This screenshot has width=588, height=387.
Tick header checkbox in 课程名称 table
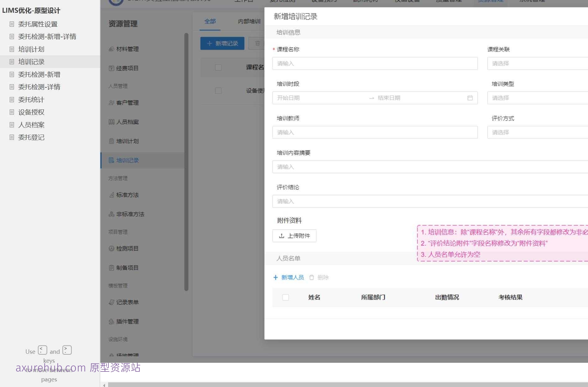coord(218,67)
